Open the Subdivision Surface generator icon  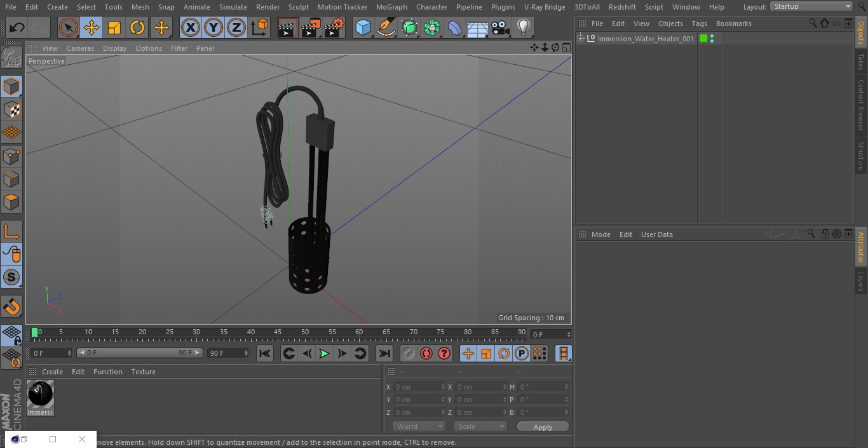(x=409, y=27)
